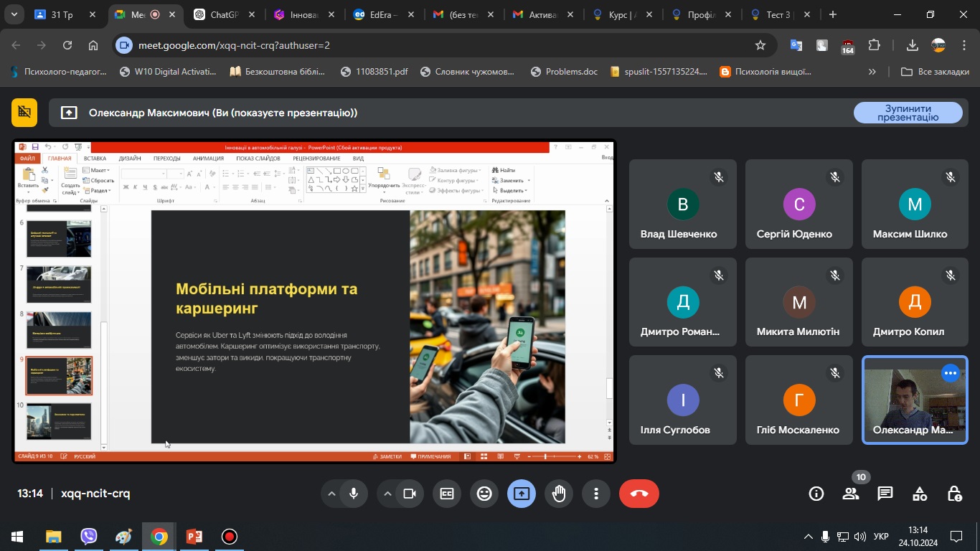Send a reaction with the emoji button
Image resolution: width=980 pixels, height=551 pixels.
(x=484, y=494)
